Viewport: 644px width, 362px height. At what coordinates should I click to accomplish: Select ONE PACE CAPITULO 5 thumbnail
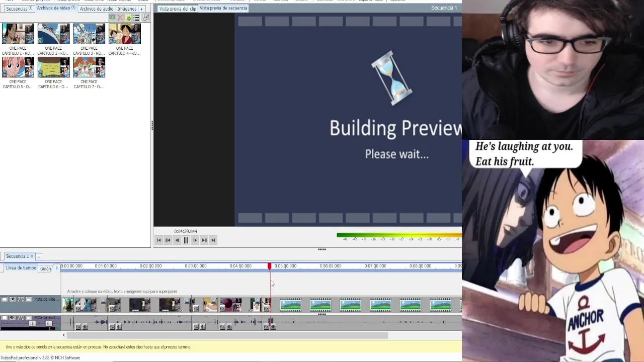pos(18,67)
